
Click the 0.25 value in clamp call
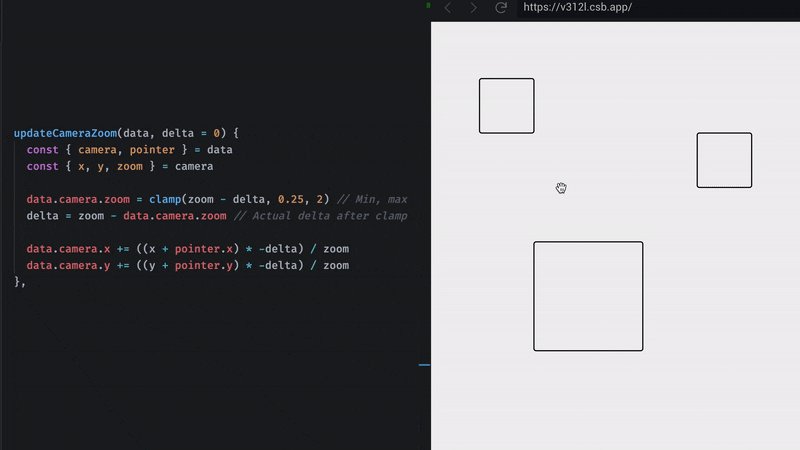tap(291, 199)
